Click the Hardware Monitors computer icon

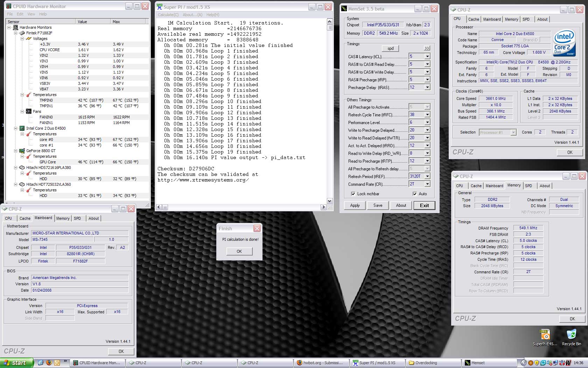pyautogui.click(x=15, y=27)
